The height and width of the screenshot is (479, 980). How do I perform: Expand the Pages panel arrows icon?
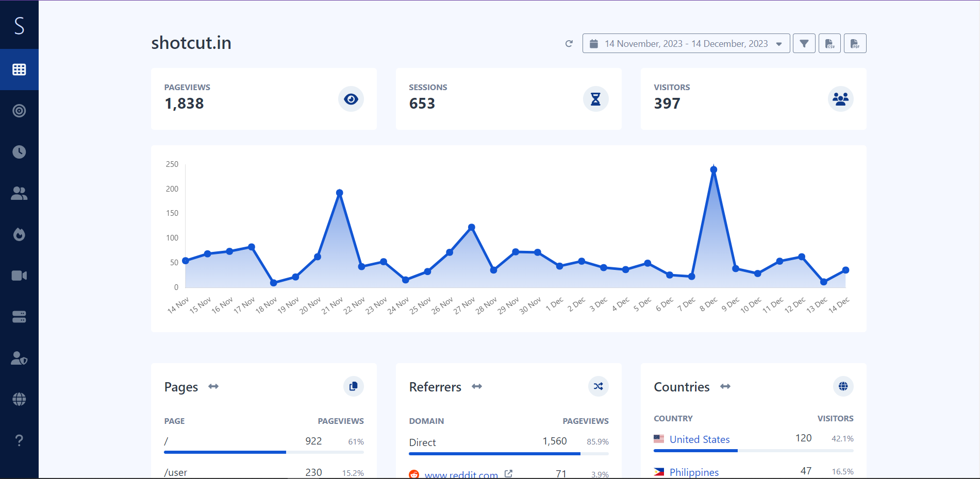click(x=213, y=386)
